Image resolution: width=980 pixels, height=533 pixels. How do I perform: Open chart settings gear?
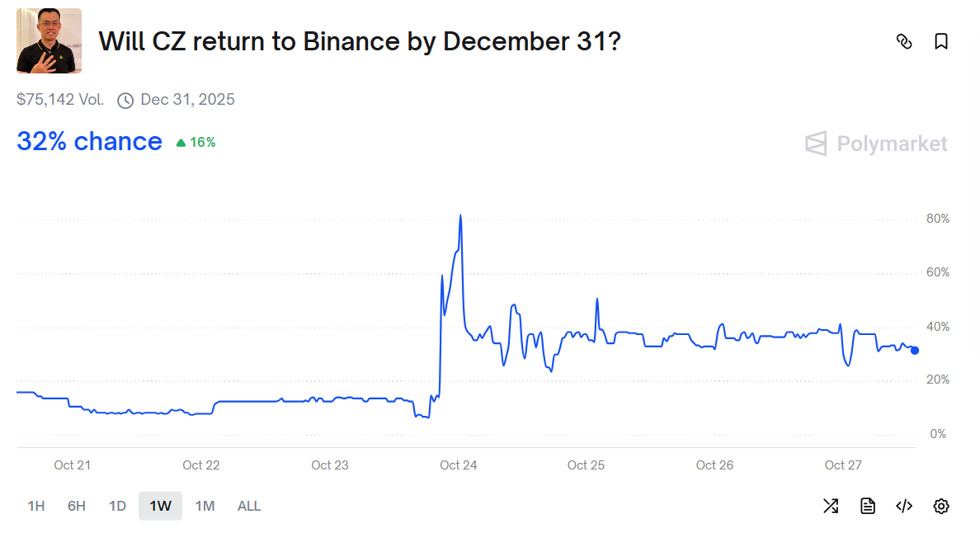pyautogui.click(x=941, y=506)
